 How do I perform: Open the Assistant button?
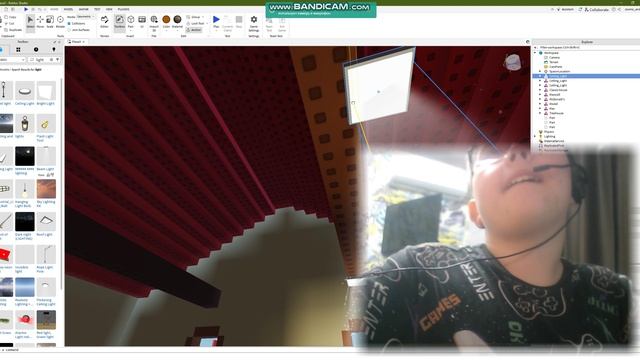(565, 9)
